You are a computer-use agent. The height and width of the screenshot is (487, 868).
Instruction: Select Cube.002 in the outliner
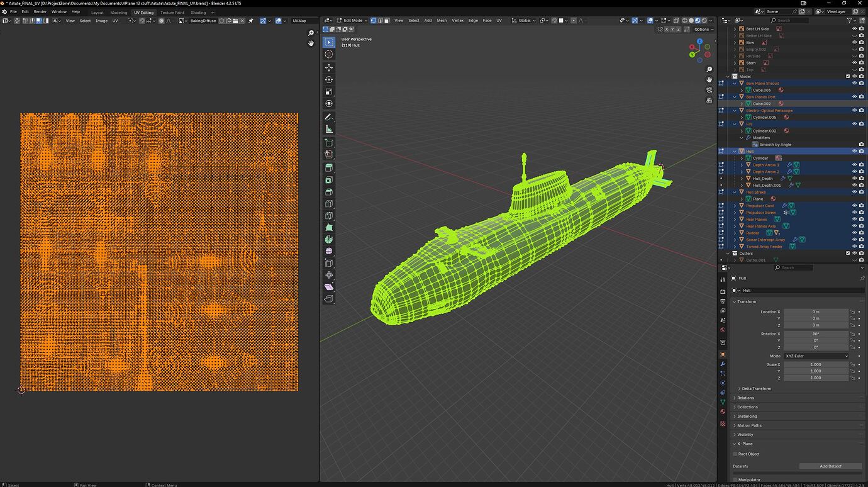pyautogui.click(x=762, y=104)
